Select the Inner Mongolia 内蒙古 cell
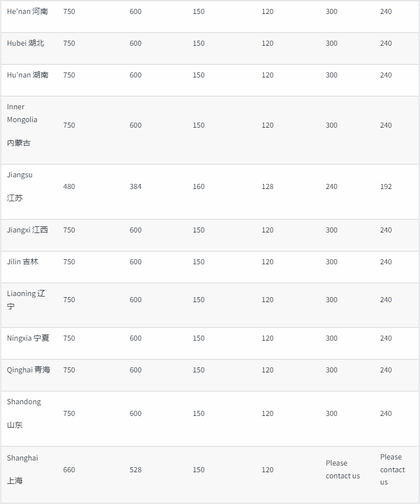The height and width of the screenshot is (504, 420). [22, 125]
